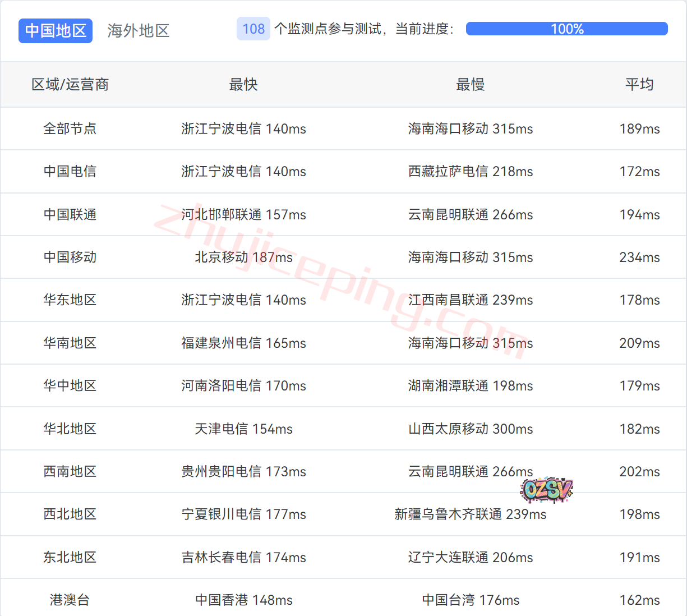This screenshot has width=687, height=616.
Task: Click the 西藏拉萨电信 218ms slowest cell
Action: coord(470,171)
